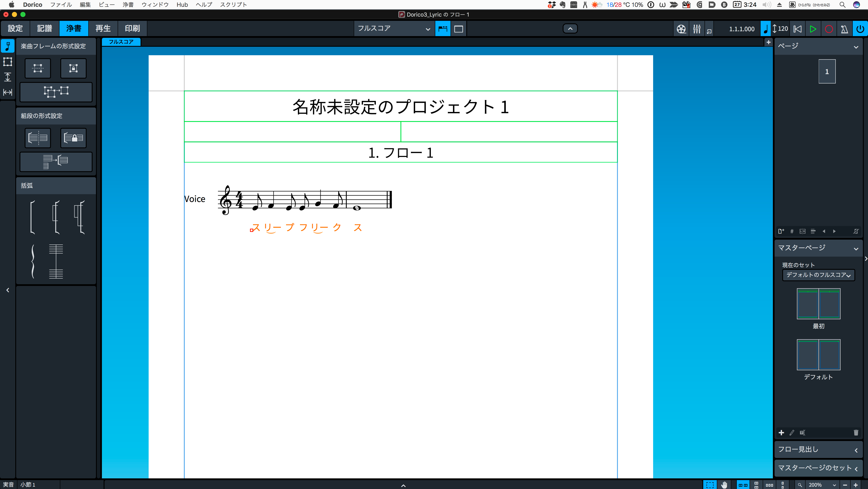Open the ファイル menu

(61, 5)
